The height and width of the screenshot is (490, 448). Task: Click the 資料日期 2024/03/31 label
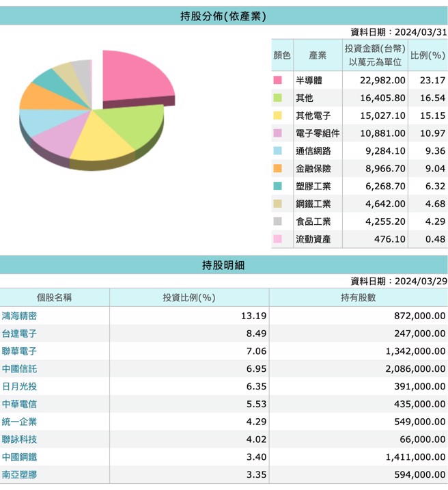pyautogui.click(x=399, y=32)
